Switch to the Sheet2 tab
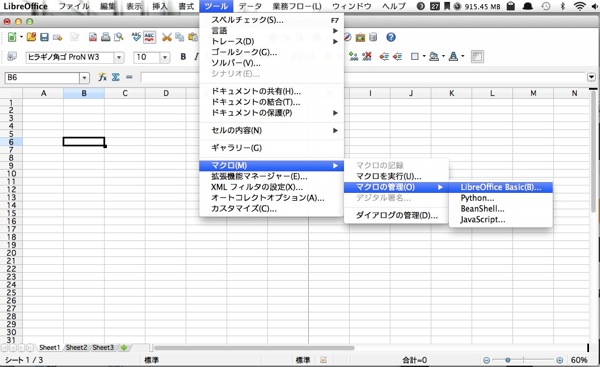This screenshot has width=600, height=367. (x=77, y=347)
